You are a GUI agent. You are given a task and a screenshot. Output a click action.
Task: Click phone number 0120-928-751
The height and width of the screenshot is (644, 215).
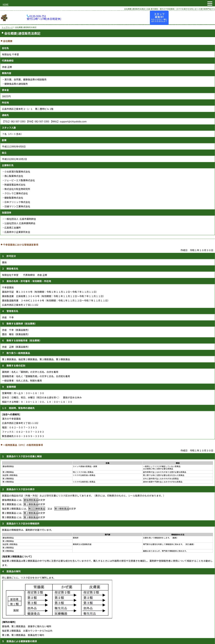coord(38,16)
